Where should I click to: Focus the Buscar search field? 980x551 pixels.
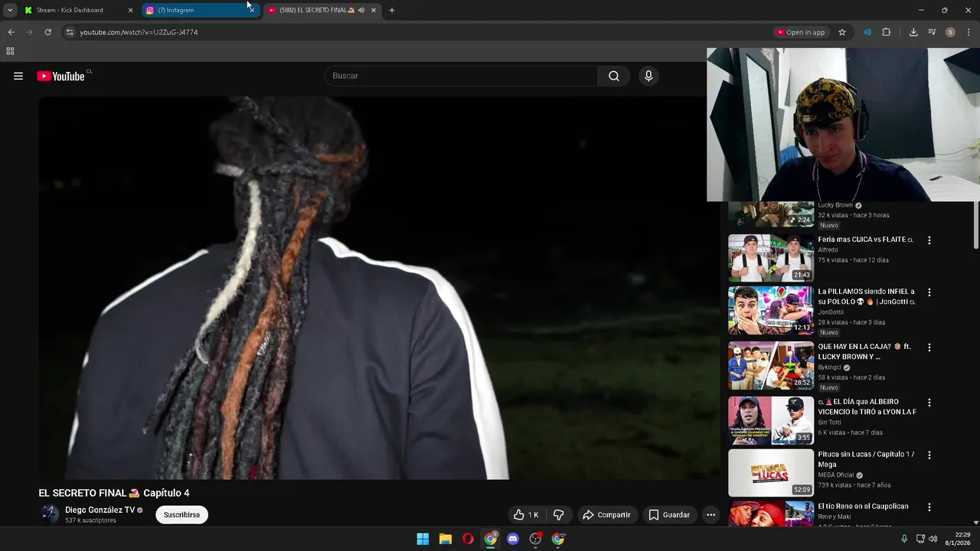[x=462, y=76]
